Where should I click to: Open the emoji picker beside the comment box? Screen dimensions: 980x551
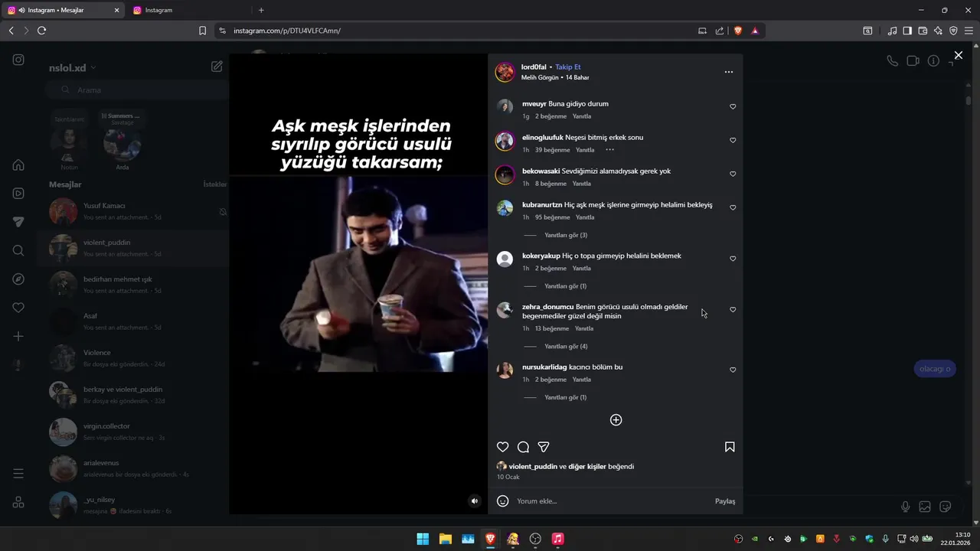pos(502,501)
